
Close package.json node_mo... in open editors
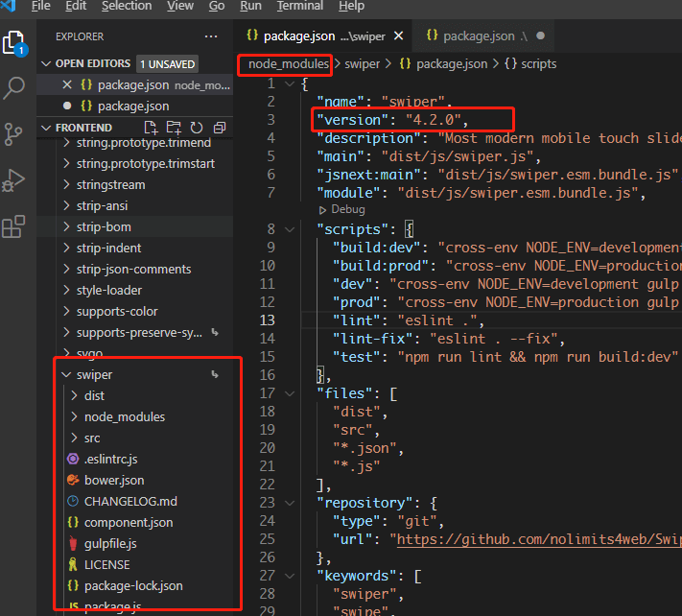point(67,84)
